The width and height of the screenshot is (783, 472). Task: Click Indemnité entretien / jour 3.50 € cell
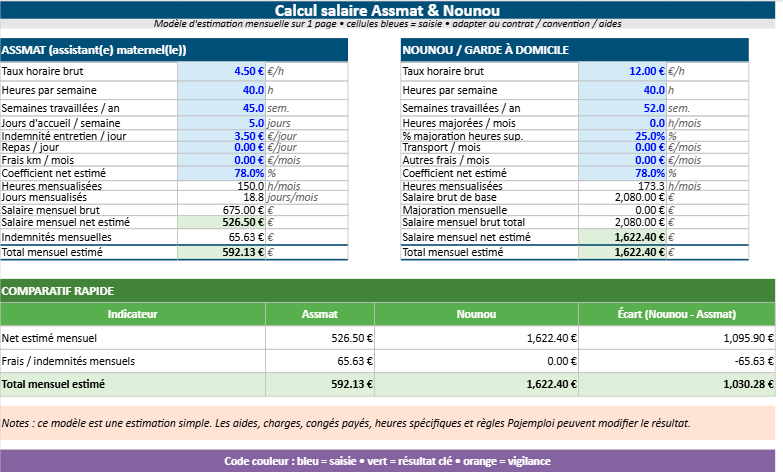[222, 136]
